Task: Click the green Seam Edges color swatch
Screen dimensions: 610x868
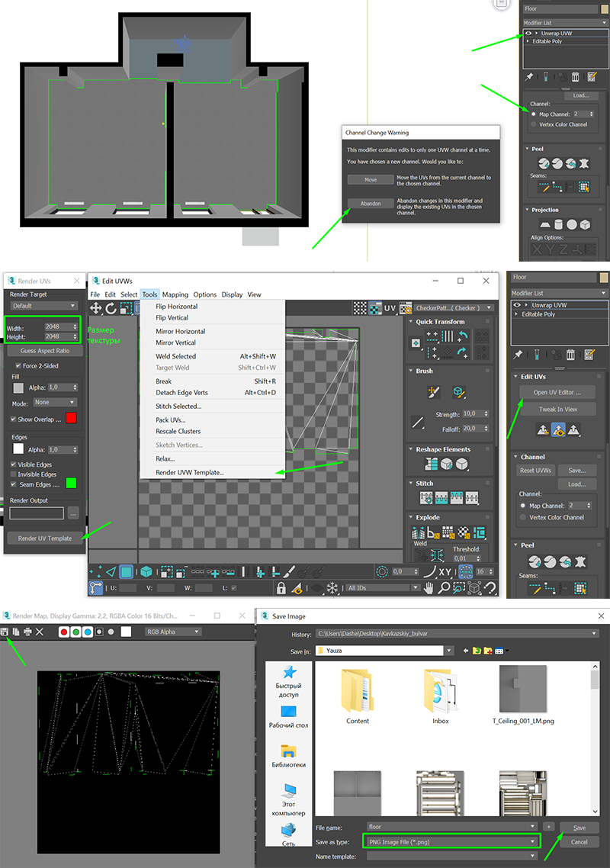Action: point(71,484)
